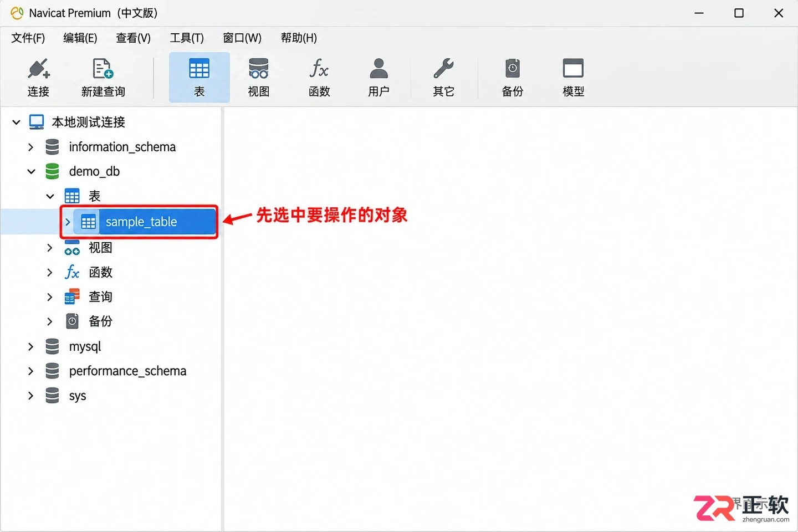The height and width of the screenshot is (532, 798).
Task: Open the 编辑(E) menu
Action: (80, 38)
